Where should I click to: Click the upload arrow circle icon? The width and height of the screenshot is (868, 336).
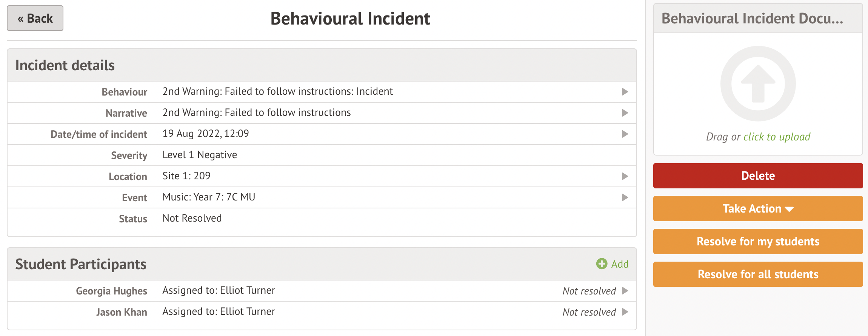tap(758, 84)
